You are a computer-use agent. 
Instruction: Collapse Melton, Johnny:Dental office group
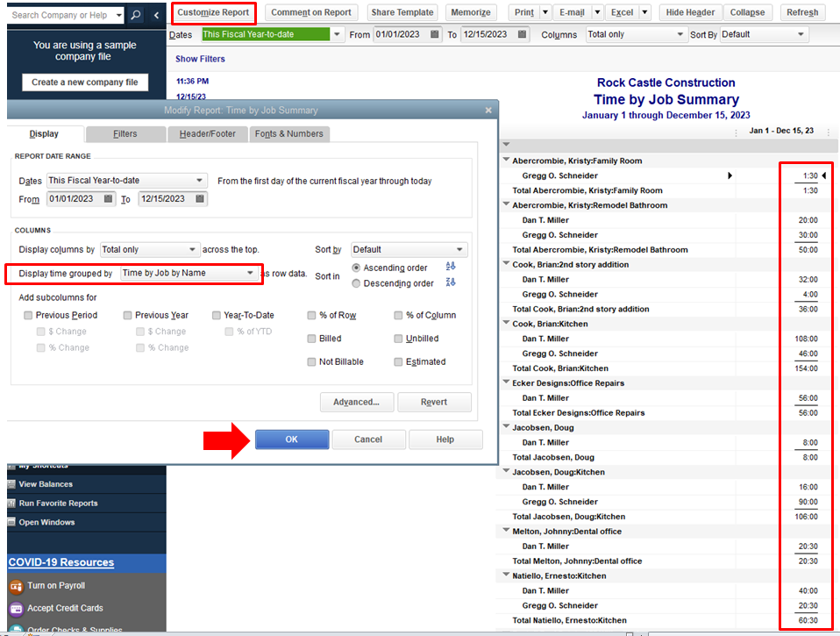(x=506, y=530)
